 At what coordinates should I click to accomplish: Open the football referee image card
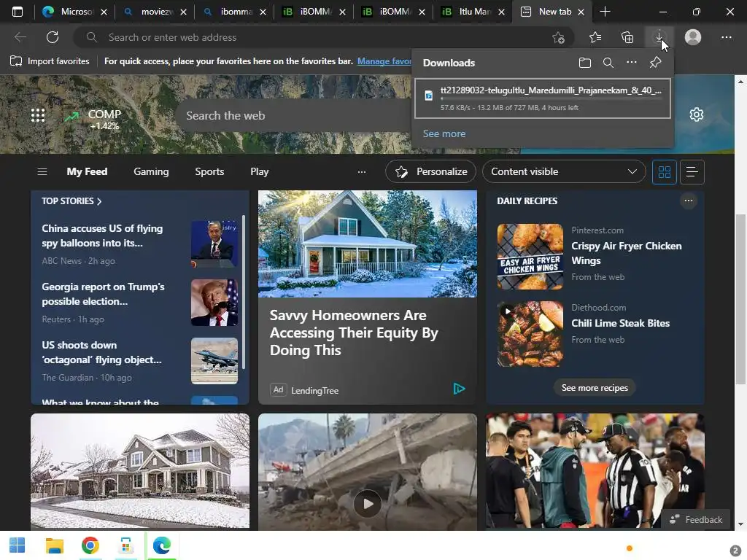(x=595, y=470)
